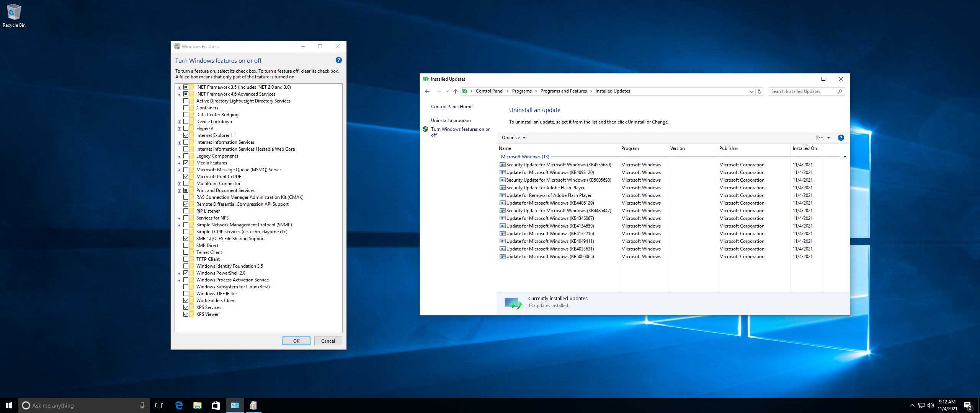This screenshot has width=980, height=413.
Task: Click the volume icon in system tray
Action: [x=931, y=405]
